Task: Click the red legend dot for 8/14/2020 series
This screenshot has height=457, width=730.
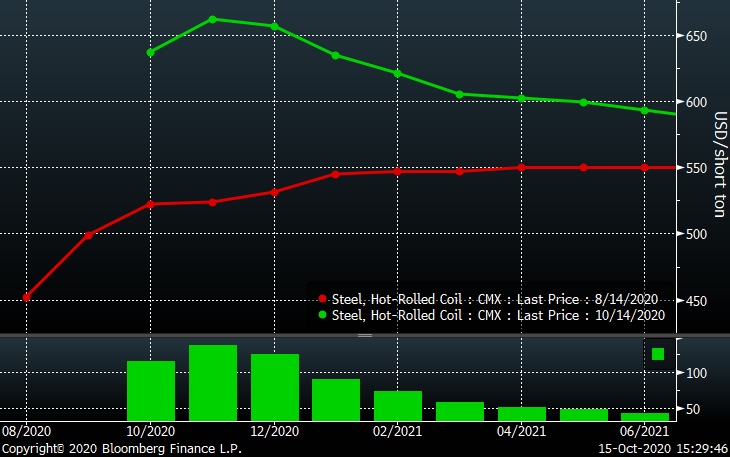Action: click(x=321, y=299)
